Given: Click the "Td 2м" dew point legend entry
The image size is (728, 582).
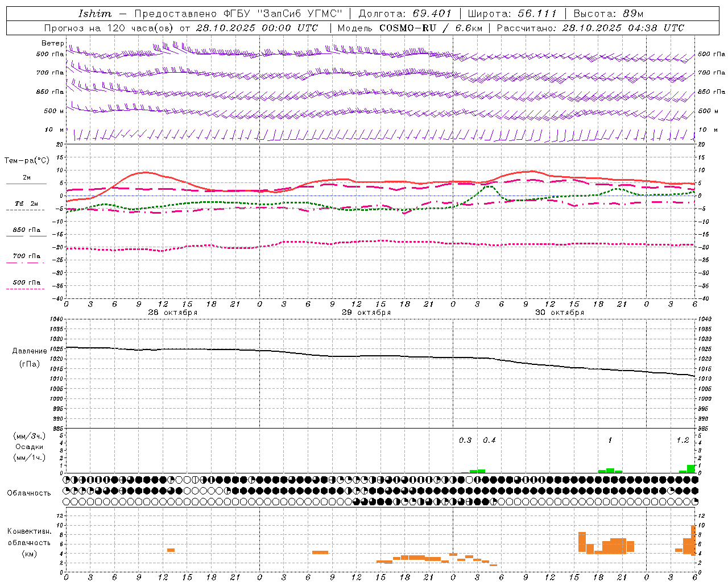Looking at the screenshot, I should [27, 203].
